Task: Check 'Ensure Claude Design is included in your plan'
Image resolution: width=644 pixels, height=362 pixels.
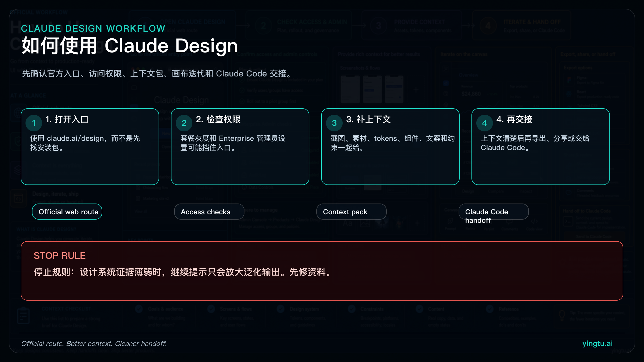Action: point(242,80)
